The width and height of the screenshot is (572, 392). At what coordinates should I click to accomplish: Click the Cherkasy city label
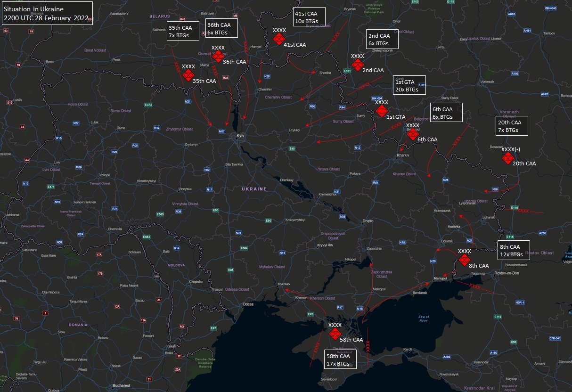click(286, 180)
